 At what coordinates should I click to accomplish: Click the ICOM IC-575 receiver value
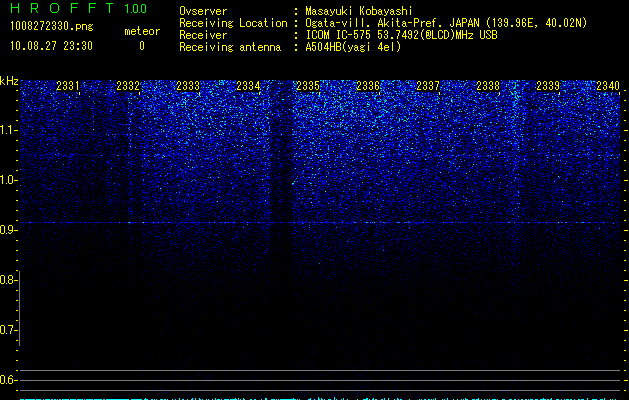coord(401,35)
